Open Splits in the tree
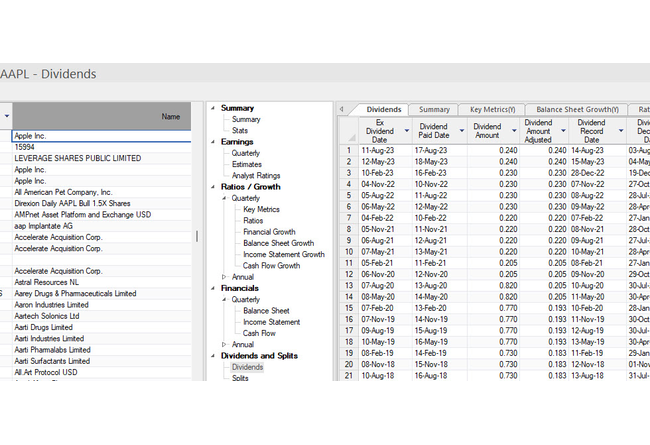 pos(240,378)
